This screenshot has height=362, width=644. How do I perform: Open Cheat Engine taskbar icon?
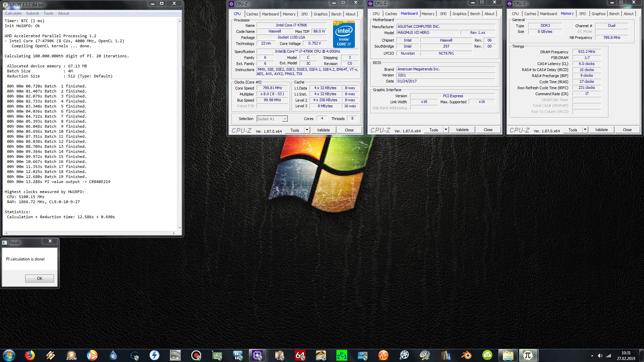(134, 355)
